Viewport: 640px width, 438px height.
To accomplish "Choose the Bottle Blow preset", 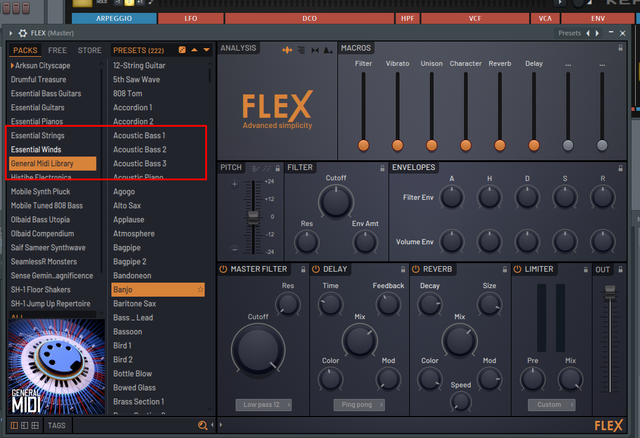I will click(x=133, y=374).
